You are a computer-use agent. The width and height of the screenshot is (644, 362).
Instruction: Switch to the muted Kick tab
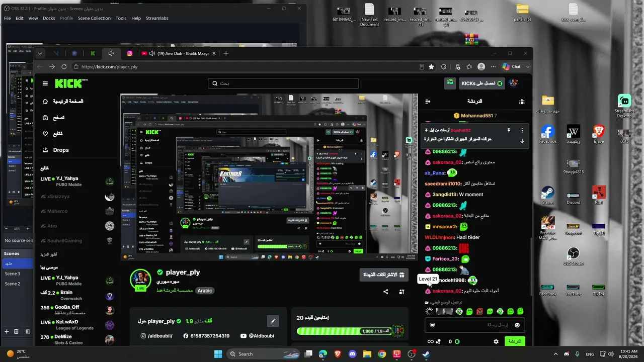(x=111, y=53)
